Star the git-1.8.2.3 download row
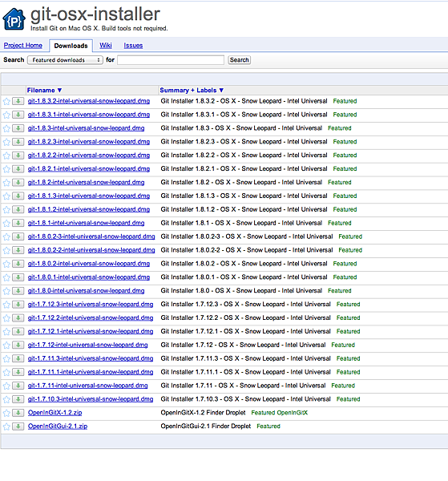 [x=6, y=142]
